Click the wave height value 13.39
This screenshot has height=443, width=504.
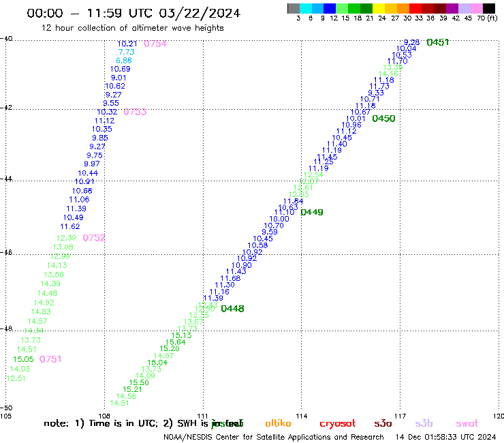[393, 67]
